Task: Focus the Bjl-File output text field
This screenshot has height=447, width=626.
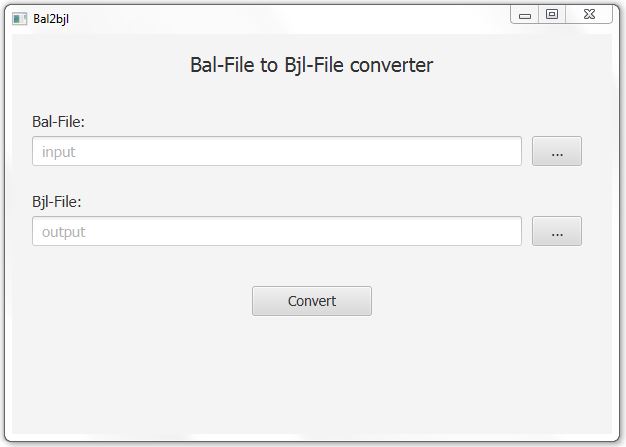Action: click(277, 232)
